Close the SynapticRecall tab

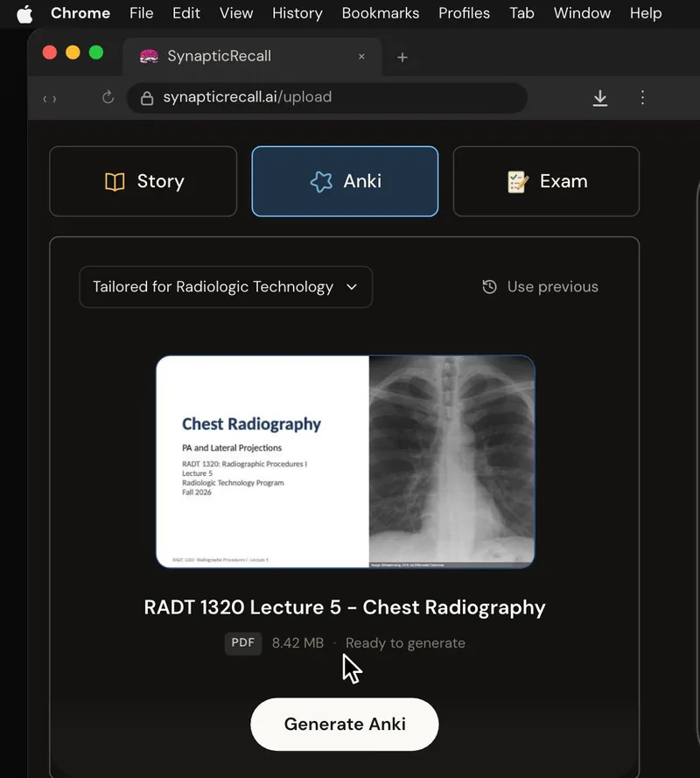[x=361, y=57]
